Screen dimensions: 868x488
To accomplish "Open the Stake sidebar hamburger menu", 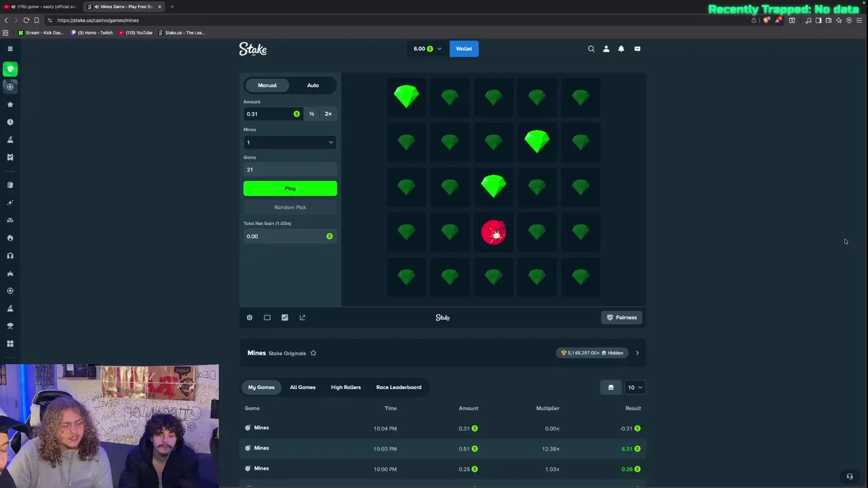I will tap(10, 49).
